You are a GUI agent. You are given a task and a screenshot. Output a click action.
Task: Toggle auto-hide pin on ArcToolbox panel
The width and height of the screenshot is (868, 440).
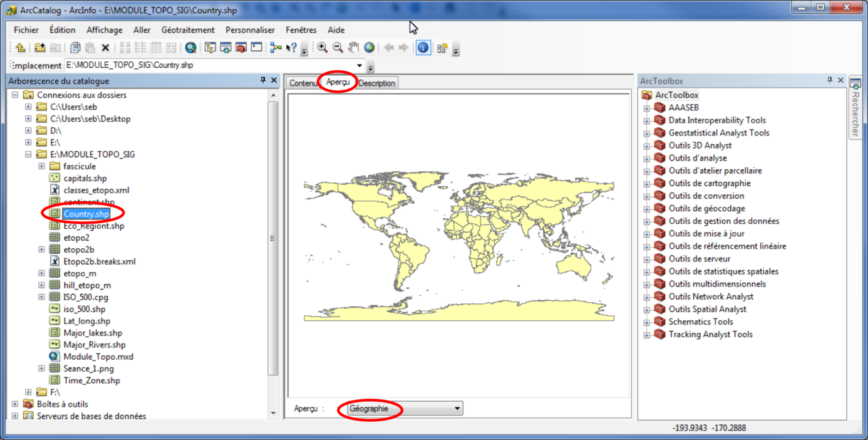click(830, 80)
